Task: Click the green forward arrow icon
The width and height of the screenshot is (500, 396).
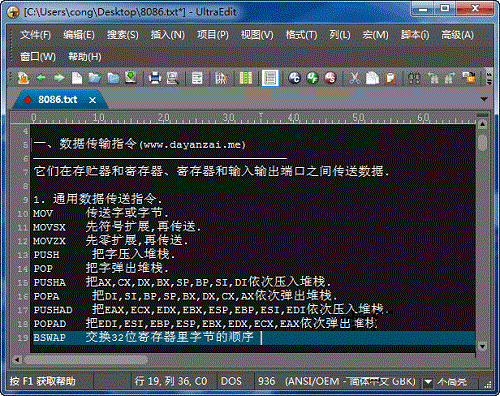Action: tap(59, 78)
